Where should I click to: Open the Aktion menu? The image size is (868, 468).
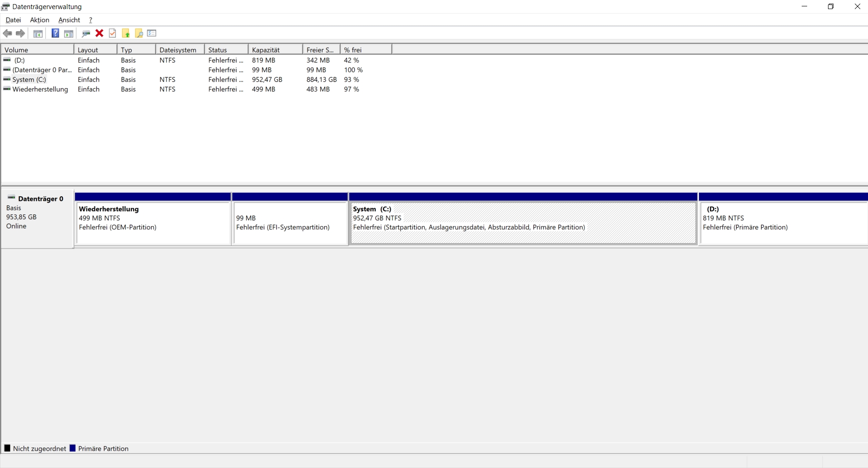[40, 20]
